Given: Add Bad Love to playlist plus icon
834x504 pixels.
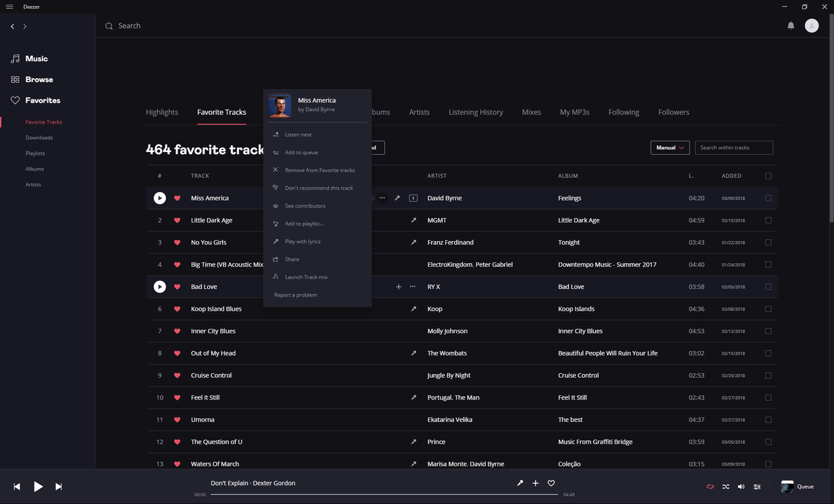Looking at the screenshot, I should [x=398, y=287].
